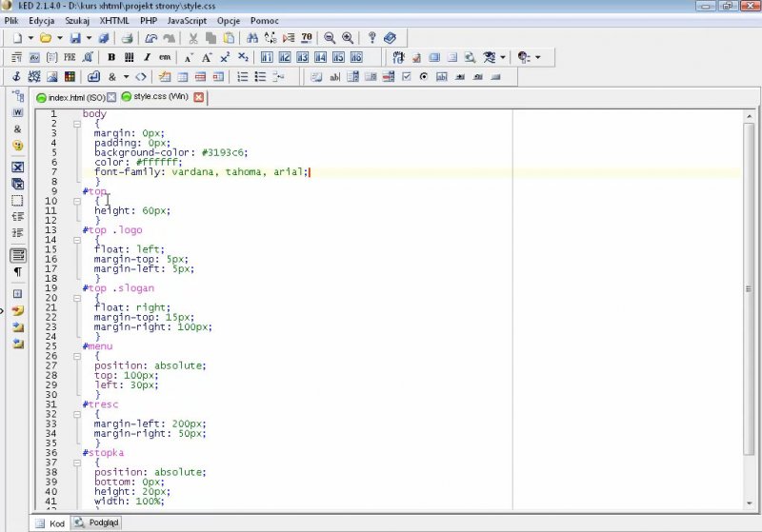Close the style.css tab with red X
This screenshot has height=532, width=762.
tap(198, 97)
